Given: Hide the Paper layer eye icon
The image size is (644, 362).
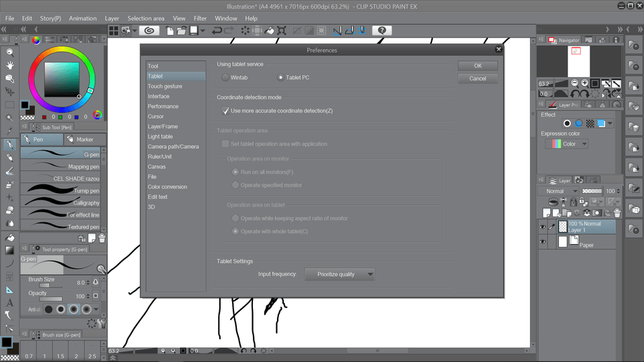Looking at the screenshot, I should [x=543, y=242].
